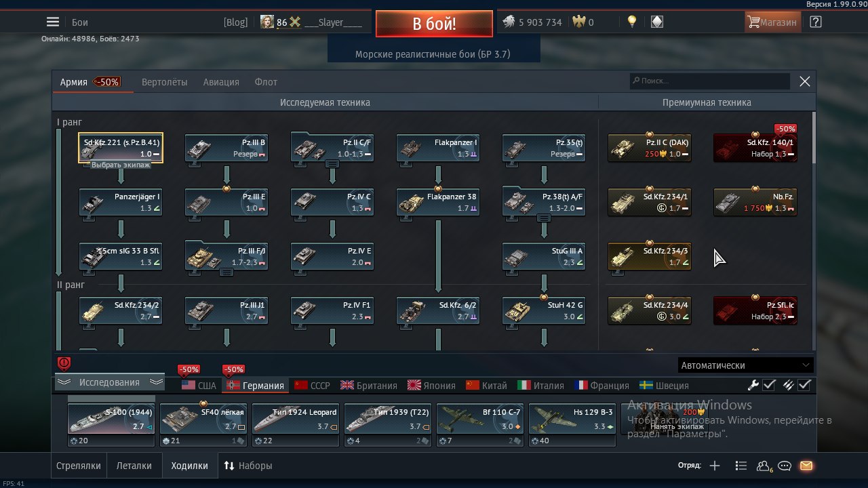Switch to the Авиация tab
This screenshot has height=488, width=868.
(x=221, y=82)
